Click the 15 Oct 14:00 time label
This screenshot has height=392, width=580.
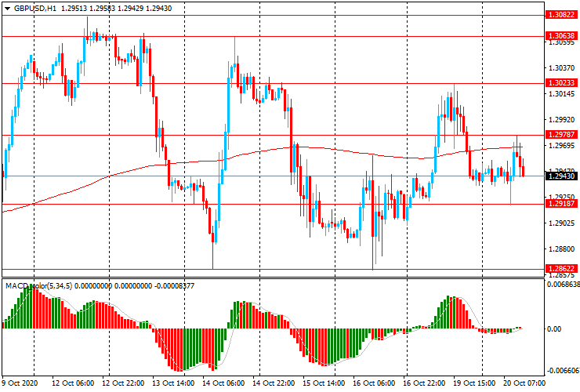tap(324, 383)
